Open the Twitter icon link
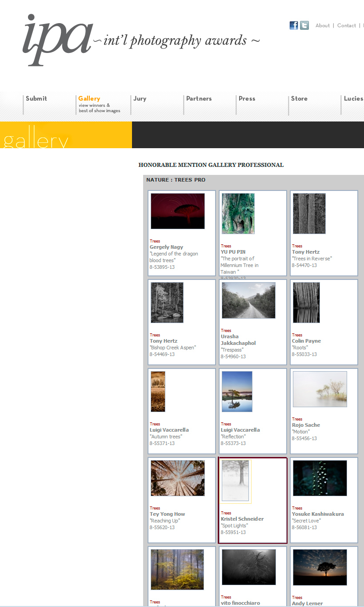Viewport: 364px width, 607px height. pyautogui.click(x=304, y=25)
